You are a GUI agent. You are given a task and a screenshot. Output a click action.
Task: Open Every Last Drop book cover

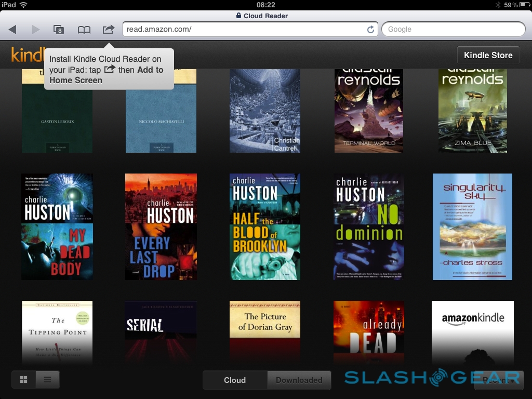161,227
